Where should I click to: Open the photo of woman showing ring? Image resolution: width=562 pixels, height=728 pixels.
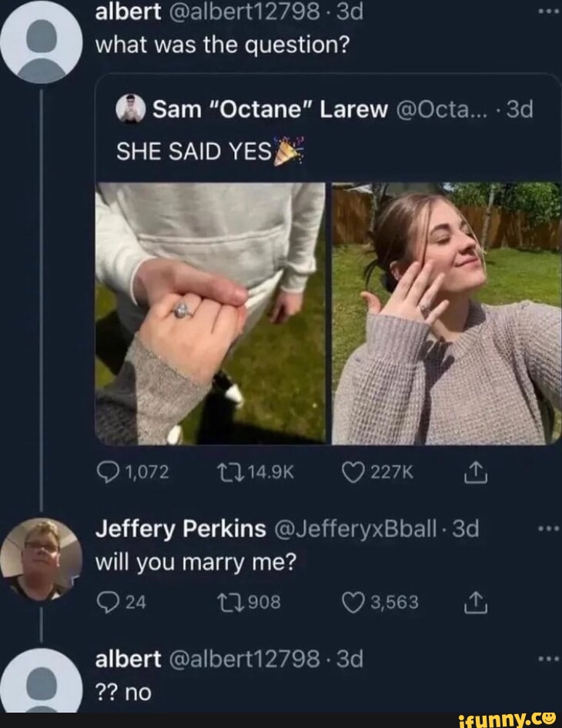click(447, 313)
